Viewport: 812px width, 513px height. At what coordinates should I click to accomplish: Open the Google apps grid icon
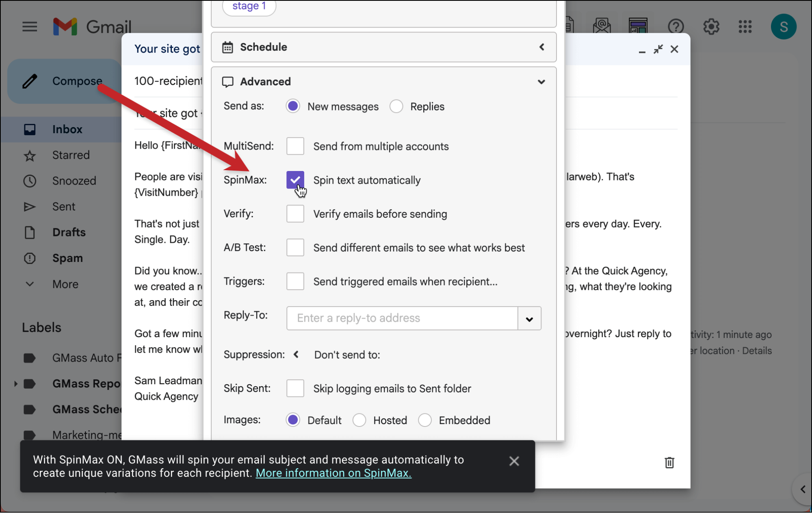pyautogui.click(x=745, y=27)
